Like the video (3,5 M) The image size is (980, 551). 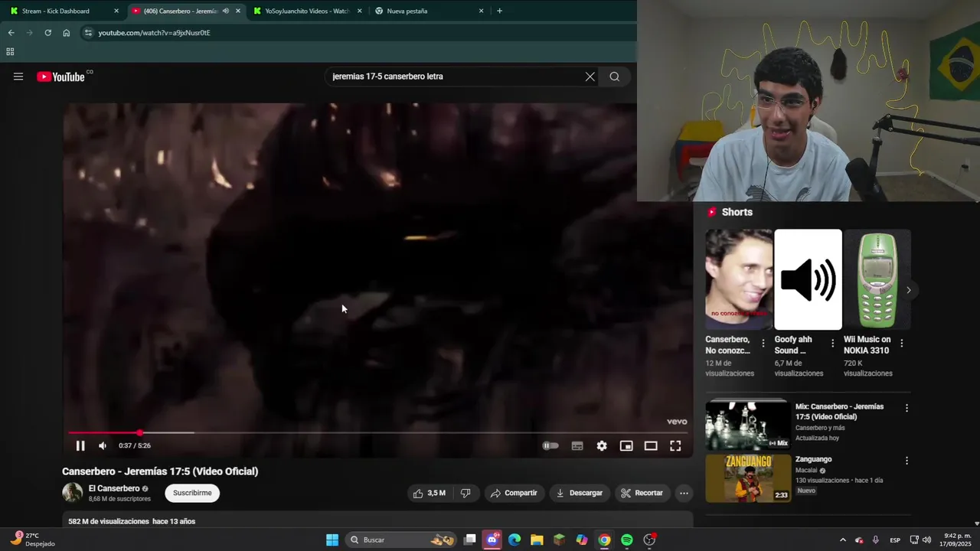click(x=429, y=493)
